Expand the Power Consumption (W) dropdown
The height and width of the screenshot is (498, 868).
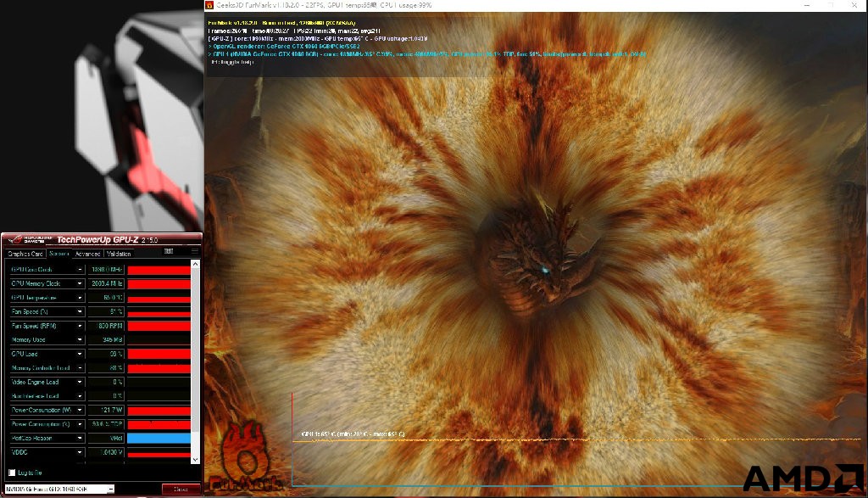click(x=80, y=411)
